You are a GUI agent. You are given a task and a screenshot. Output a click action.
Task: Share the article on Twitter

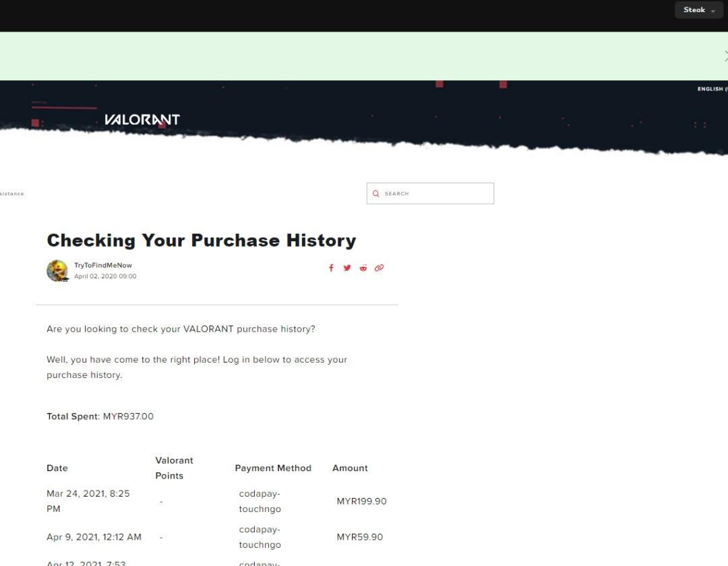(x=347, y=268)
